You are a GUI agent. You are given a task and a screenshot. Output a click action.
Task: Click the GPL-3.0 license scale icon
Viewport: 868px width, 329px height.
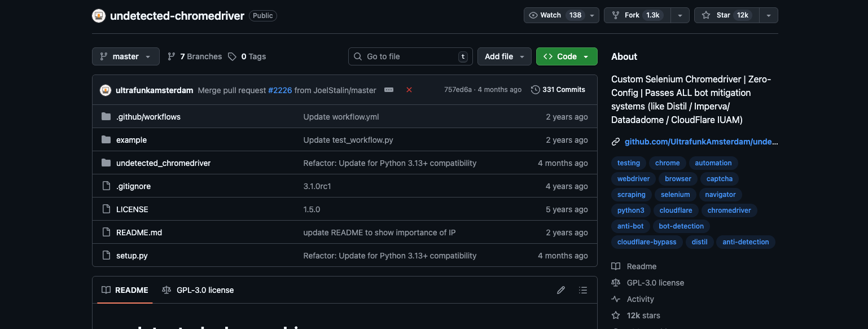(x=615, y=282)
